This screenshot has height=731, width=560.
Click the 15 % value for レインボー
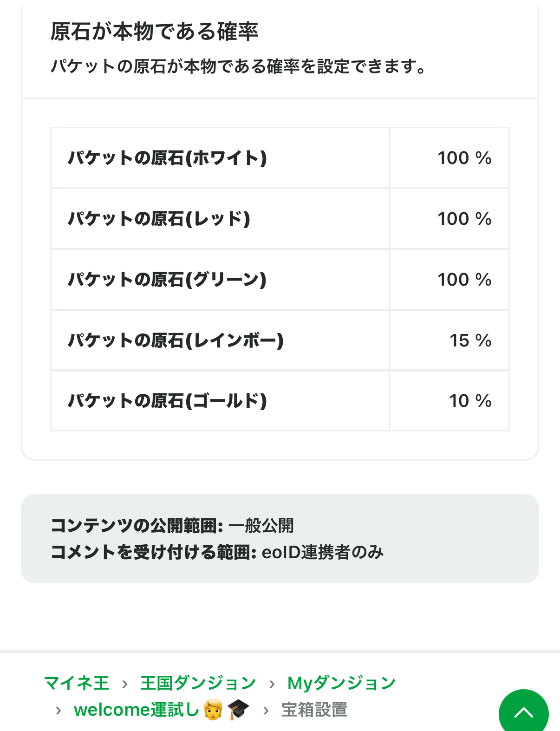[x=470, y=340]
